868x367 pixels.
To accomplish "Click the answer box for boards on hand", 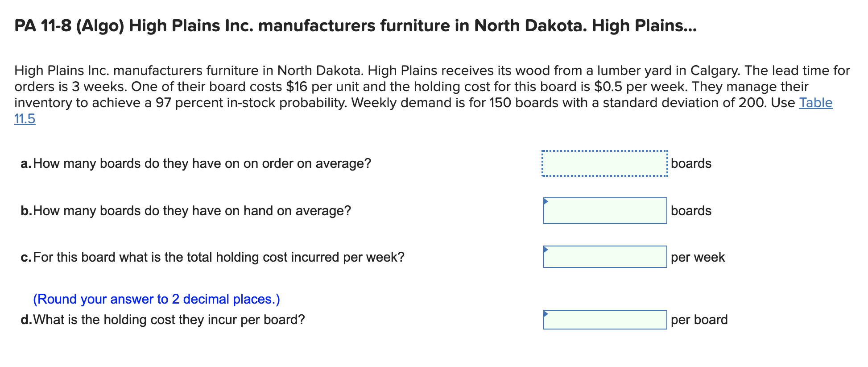I will [604, 210].
